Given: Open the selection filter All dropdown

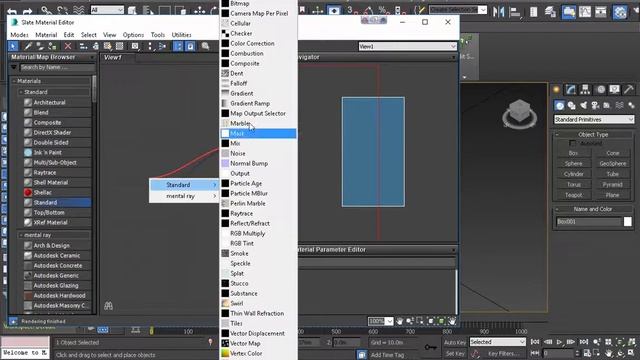Looking at the screenshot, I should tap(107, 10).
